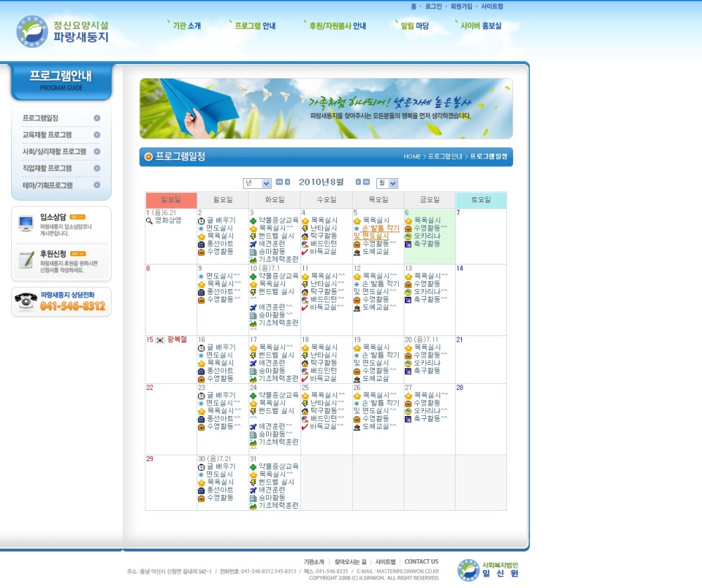Click the GO button next to 입소상담
Viewport: 702px width, 588px height.
tap(77, 217)
